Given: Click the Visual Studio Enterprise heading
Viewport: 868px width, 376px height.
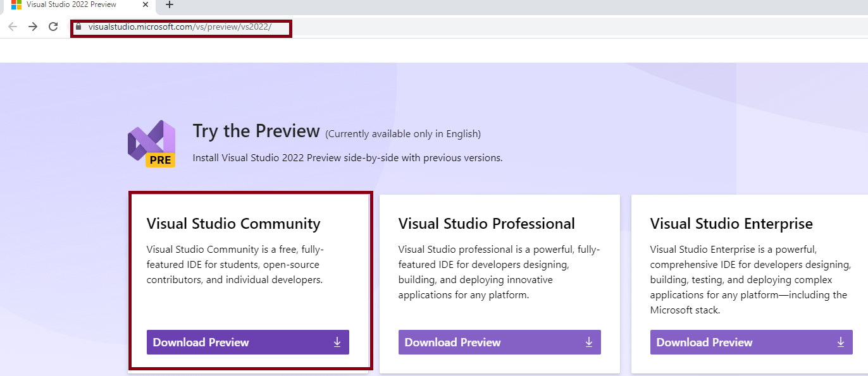Looking at the screenshot, I should point(731,224).
